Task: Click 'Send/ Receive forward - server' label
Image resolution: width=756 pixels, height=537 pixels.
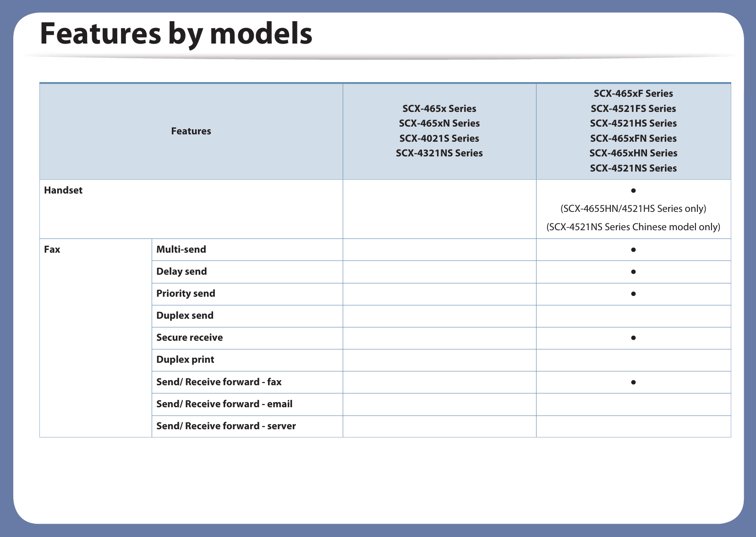Action: point(226,426)
